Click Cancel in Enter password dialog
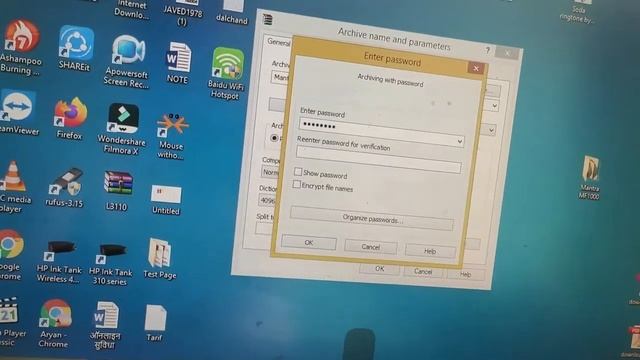The width and height of the screenshot is (640, 360). pos(371,247)
